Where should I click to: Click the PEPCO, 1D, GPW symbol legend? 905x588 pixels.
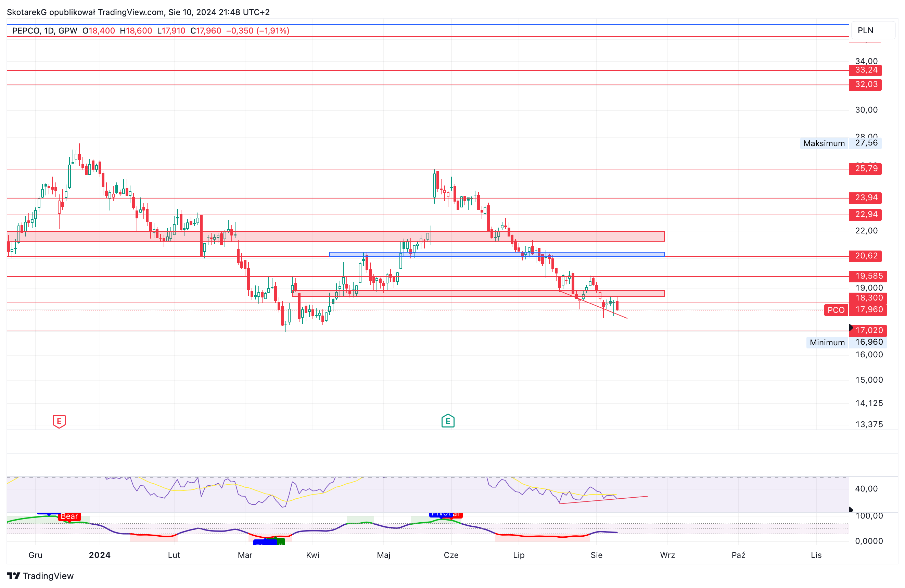click(44, 31)
